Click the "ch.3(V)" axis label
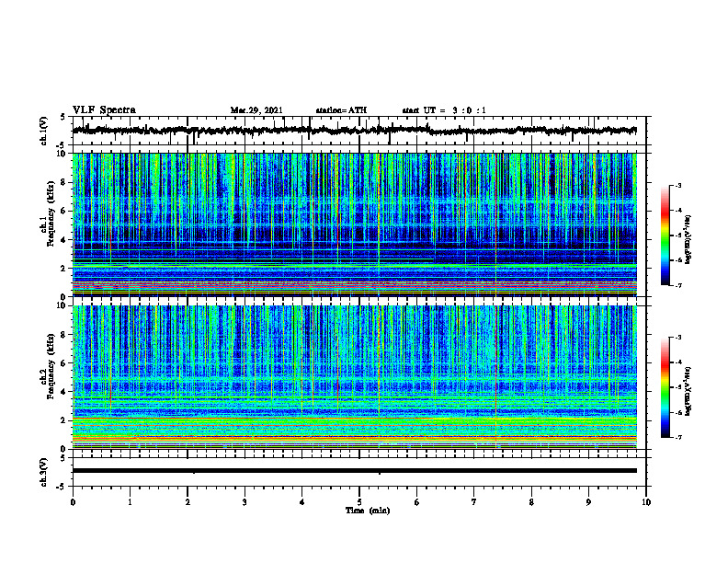Screen dimensions: 728x563 43,472
